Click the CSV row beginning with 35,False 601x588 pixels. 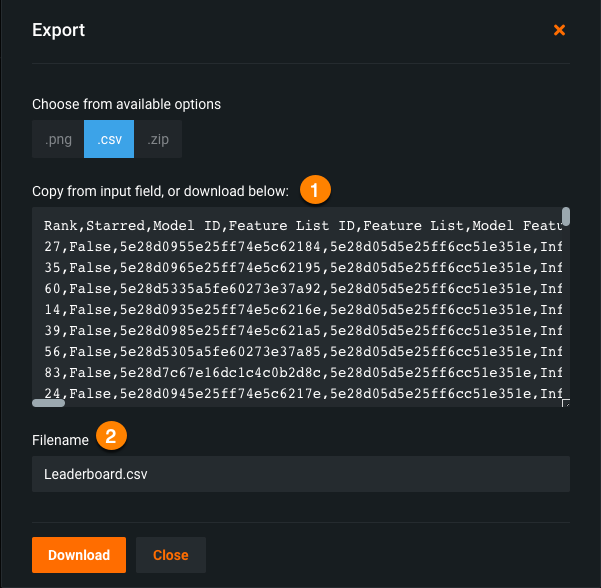pos(300,268)
